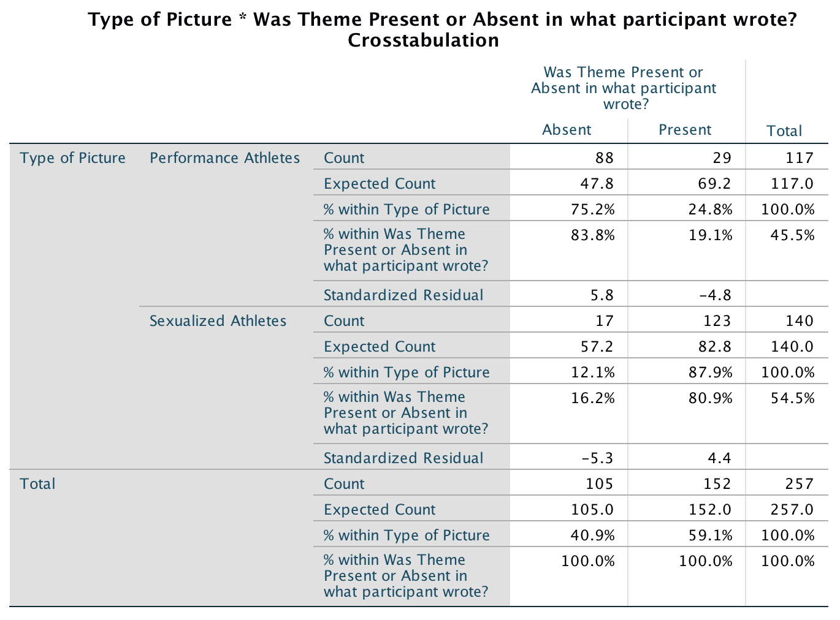The height and width of the screenshot is (620, 840).
Task: Select the standardized residual value -5.3
Action: click(597, 458)
